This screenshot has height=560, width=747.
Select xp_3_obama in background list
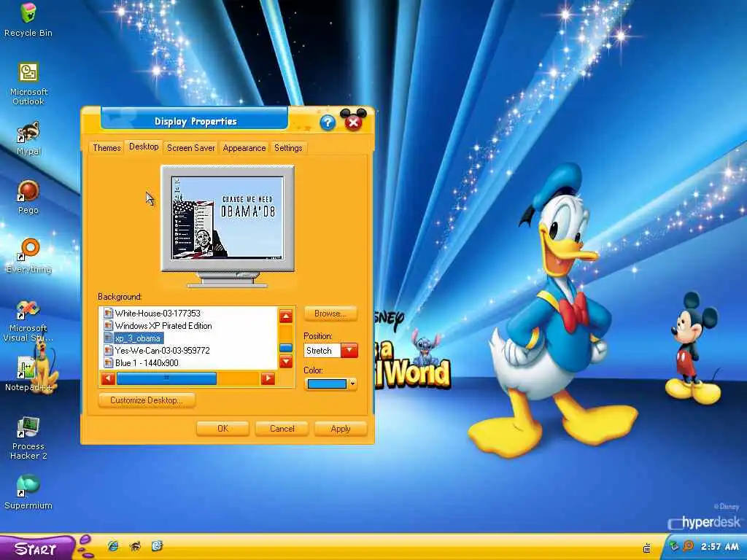[138, 338]
